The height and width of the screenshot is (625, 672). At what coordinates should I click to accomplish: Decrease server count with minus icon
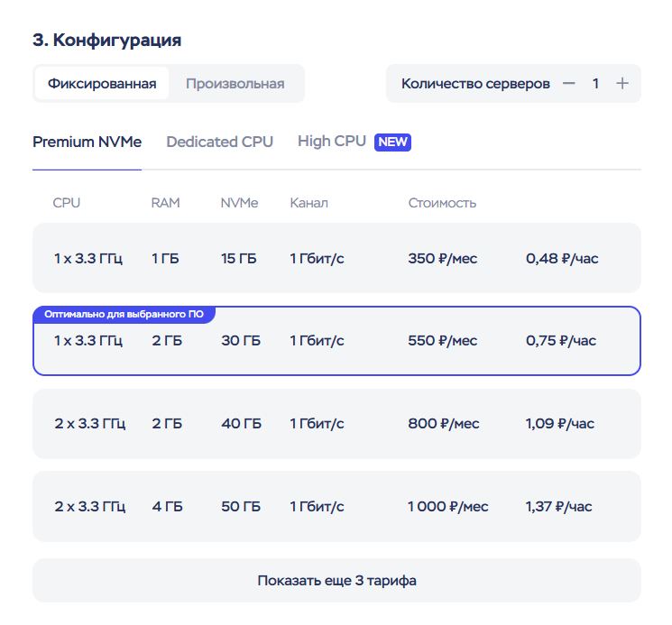(568, 84)
